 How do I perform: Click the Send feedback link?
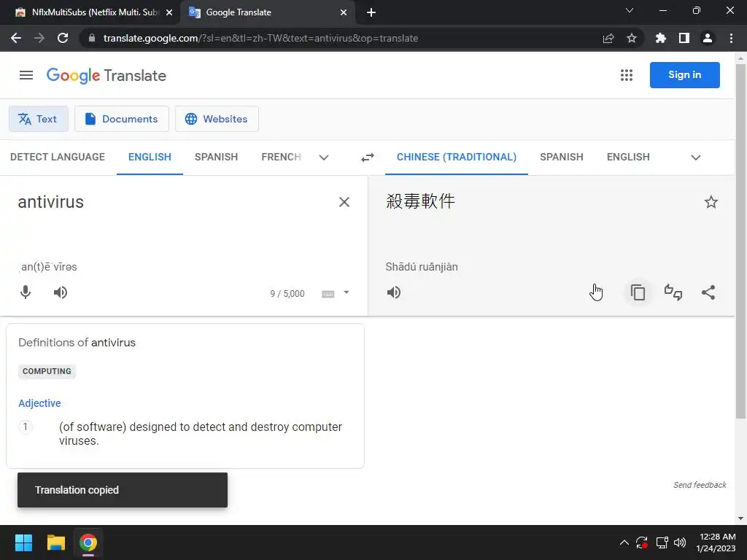tap(700, 485)
